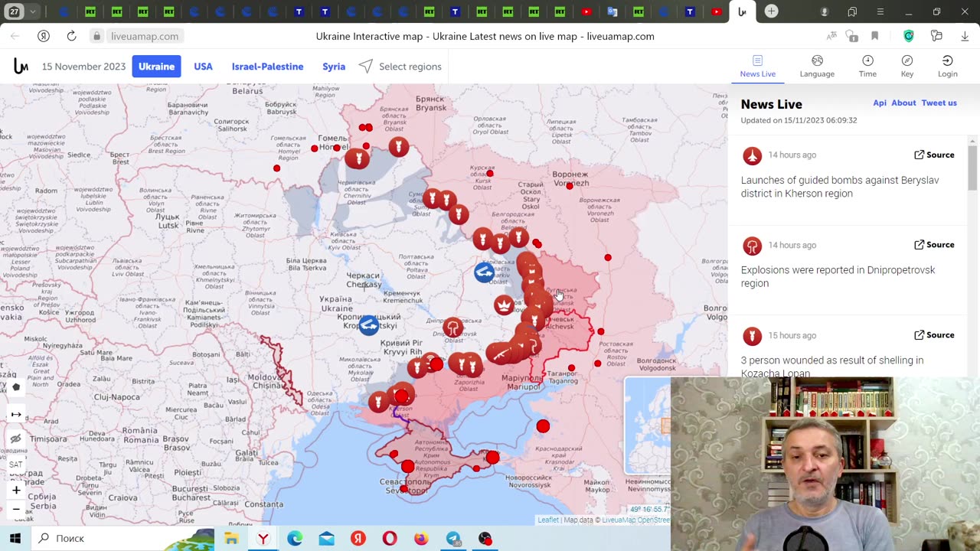The image size is (980, 551).
Task: Open File Explorer from the taskbar
Action: click(x=231, y=539)
